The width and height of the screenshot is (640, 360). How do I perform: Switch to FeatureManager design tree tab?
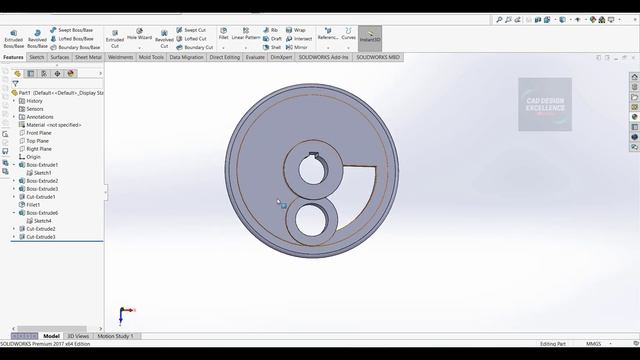(x=18, y=73)
